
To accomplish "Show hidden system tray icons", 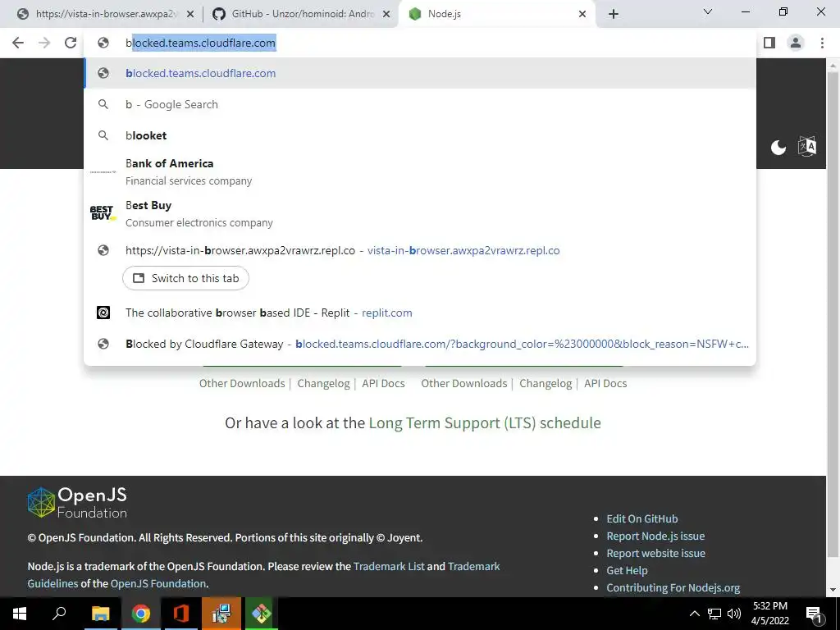I will (x=694, y=614).
